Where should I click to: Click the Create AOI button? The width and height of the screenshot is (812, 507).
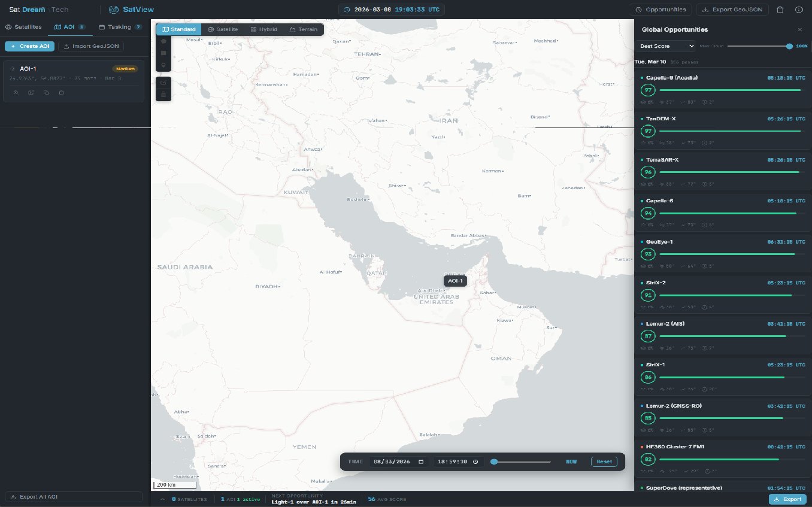point(29,46)
